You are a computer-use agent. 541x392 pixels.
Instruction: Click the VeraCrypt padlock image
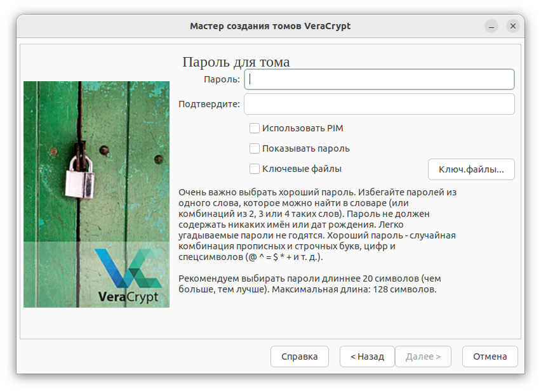point(97,194)
